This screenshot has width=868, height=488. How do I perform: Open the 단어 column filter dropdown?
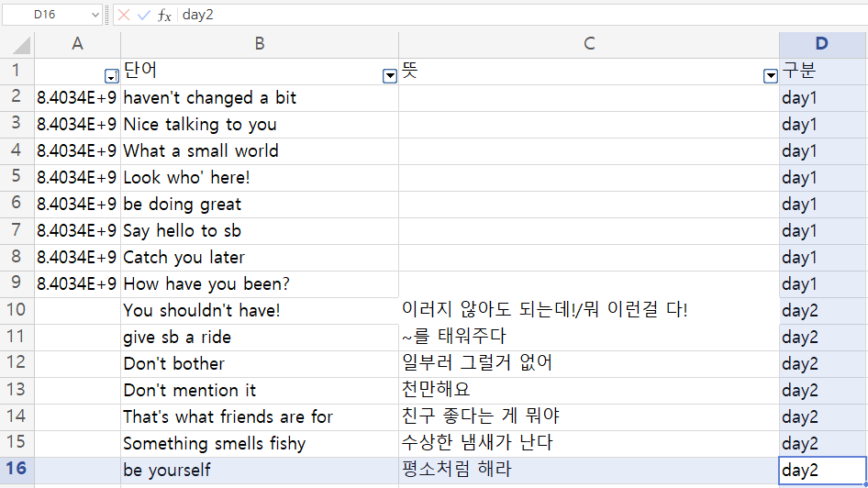click(390, 76)
